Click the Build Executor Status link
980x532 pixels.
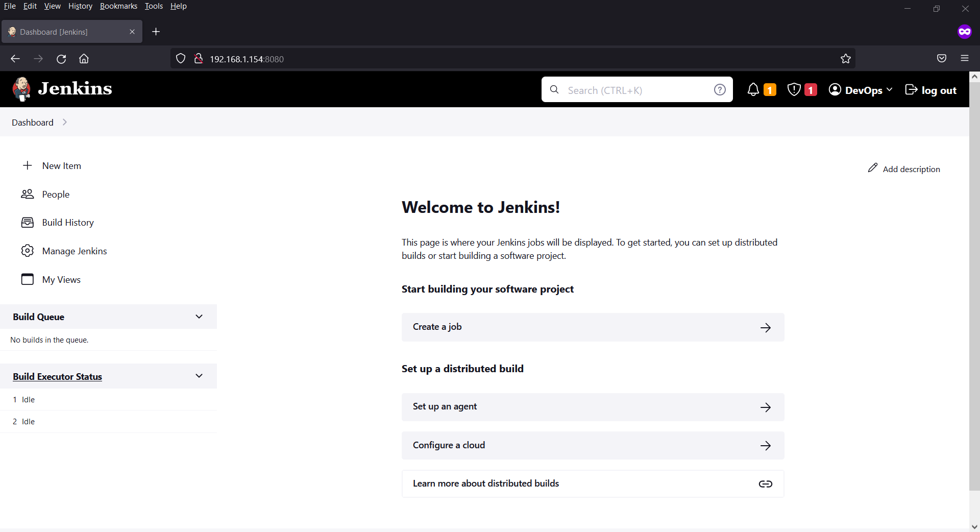pyautogui.click(x=57, y=376)
